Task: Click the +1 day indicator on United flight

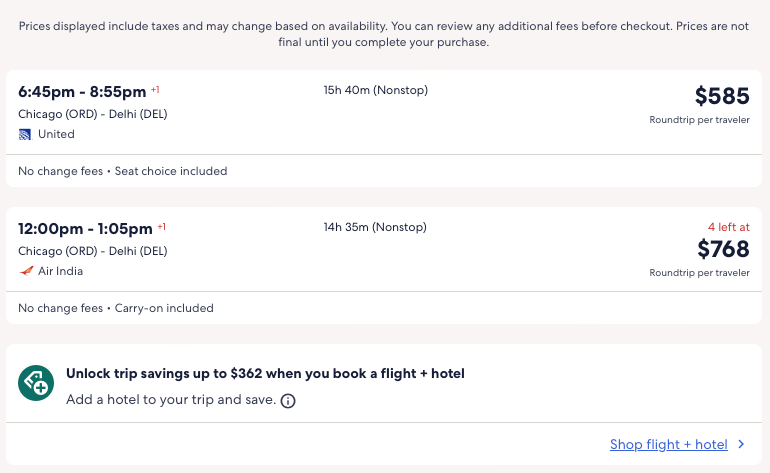Action: point(156,89)
